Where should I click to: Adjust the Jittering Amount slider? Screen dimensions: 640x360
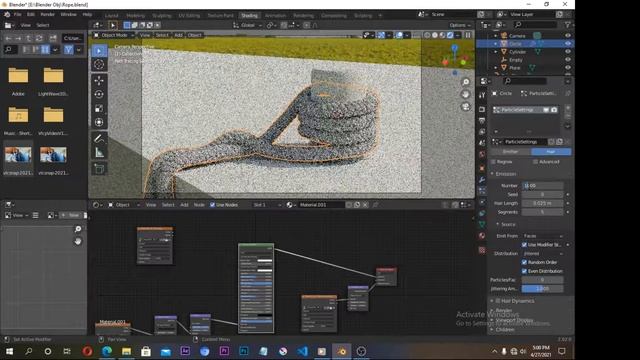(x=542, y=289)
